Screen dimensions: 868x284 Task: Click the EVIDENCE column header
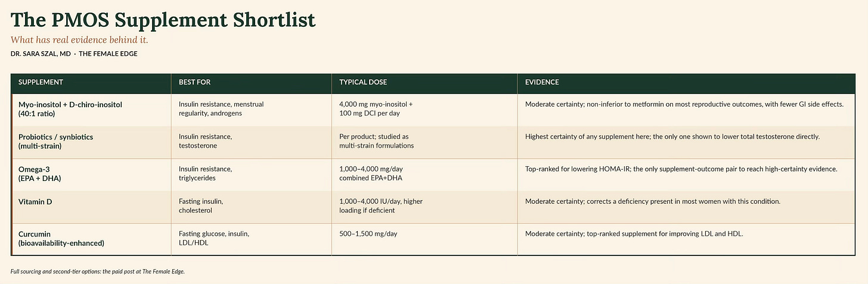542,82
